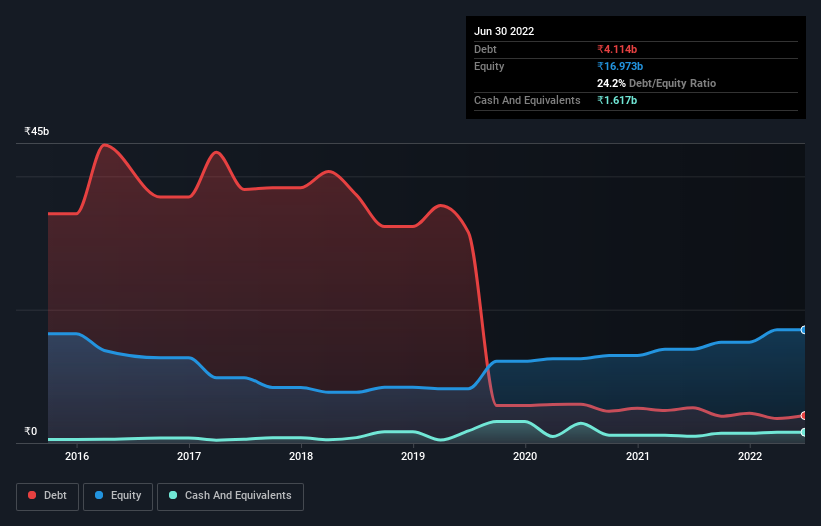Click the teal Cash legend dot
This screenshot has height=526, width=821.
coord(173,495)
